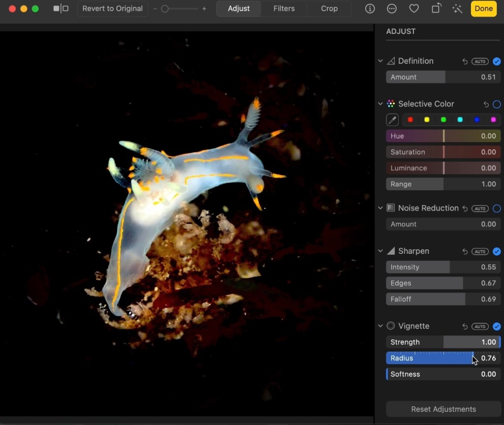Apply auto-enhance with the magic wand
Viewport: 504px width, 425px height.
click(457, 8)
